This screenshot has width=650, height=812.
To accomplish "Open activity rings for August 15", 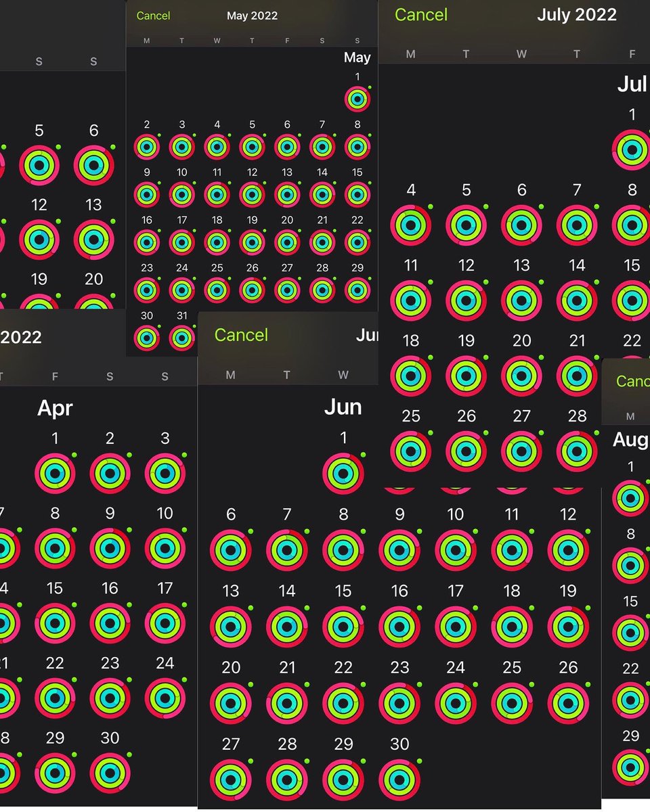I will pos(630,632).
